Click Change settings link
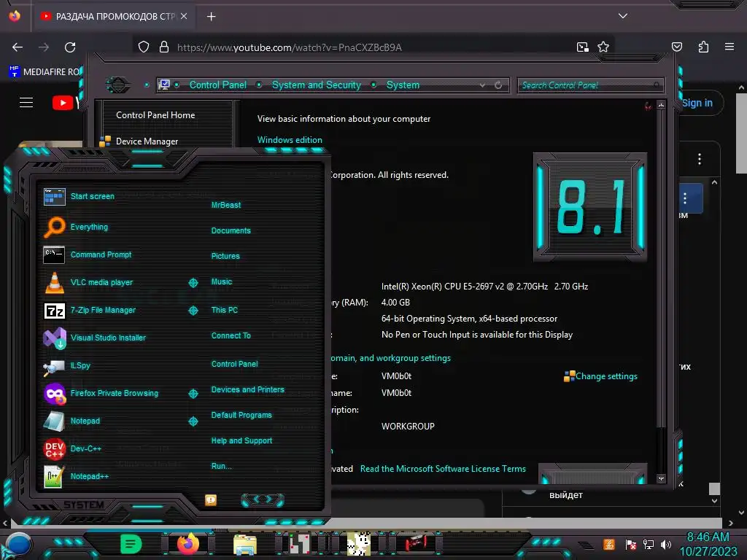Screen dimensions: 747x560 (606, 376)
